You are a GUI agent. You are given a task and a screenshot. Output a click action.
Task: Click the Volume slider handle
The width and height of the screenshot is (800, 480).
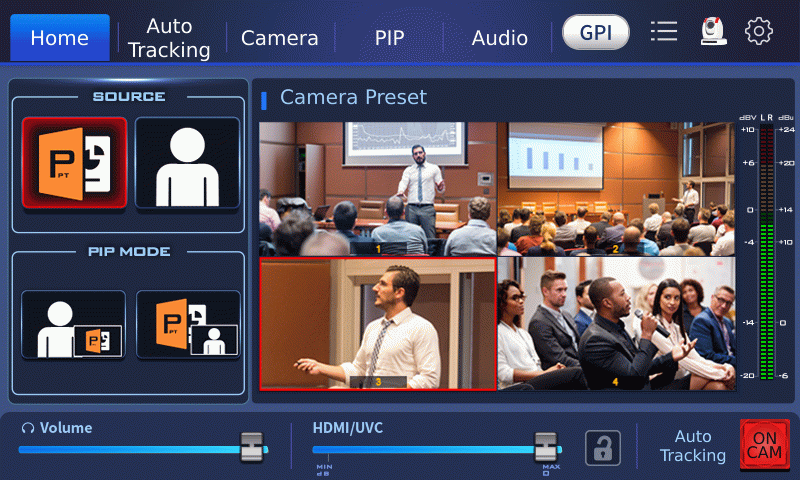[x=252, y=447]
